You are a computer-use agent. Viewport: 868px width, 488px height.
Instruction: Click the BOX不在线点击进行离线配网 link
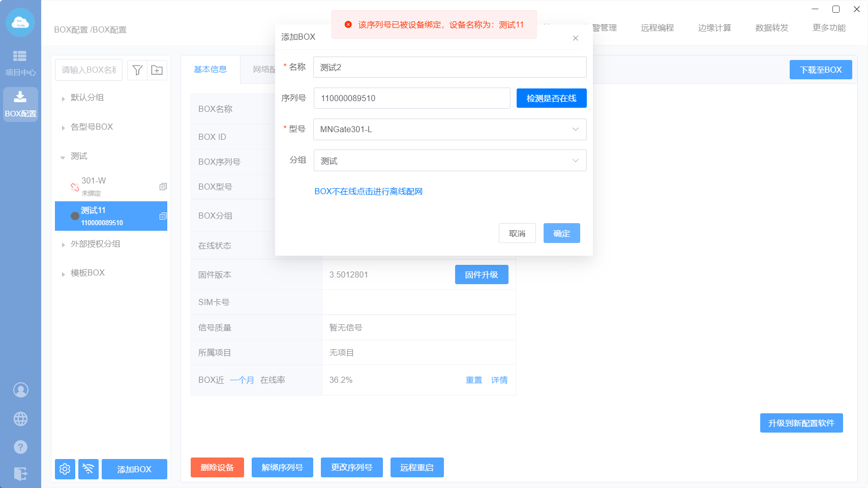click(x=368, y=192)
